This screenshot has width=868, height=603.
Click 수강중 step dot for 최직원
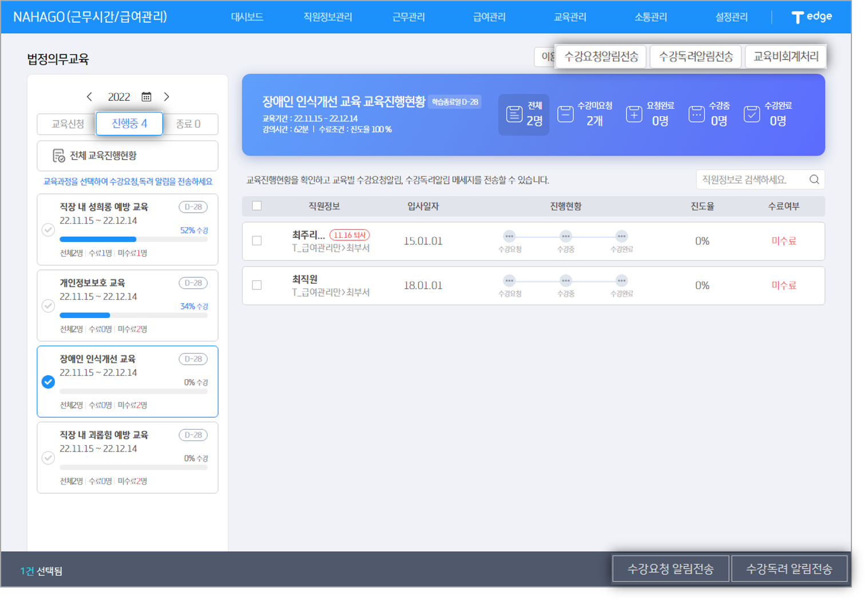pyautogui.click(x=565, y=280)
